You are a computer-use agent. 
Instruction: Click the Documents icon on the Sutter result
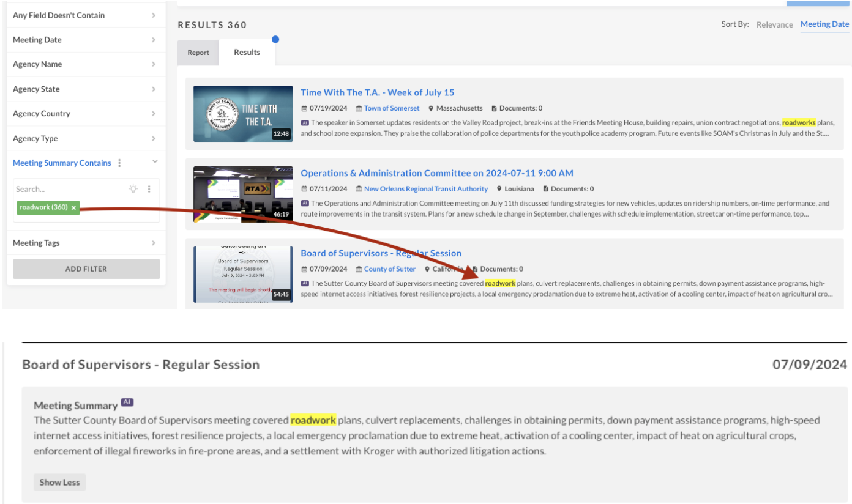click(x=475, y=269)
